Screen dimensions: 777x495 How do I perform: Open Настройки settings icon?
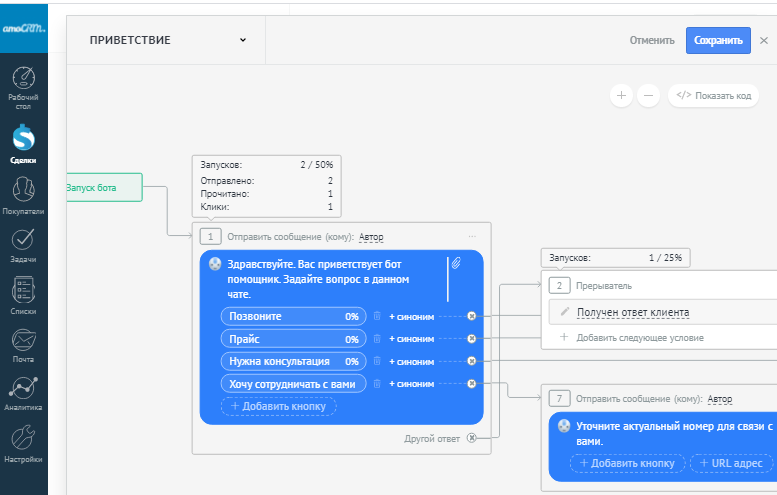(23, 440)
